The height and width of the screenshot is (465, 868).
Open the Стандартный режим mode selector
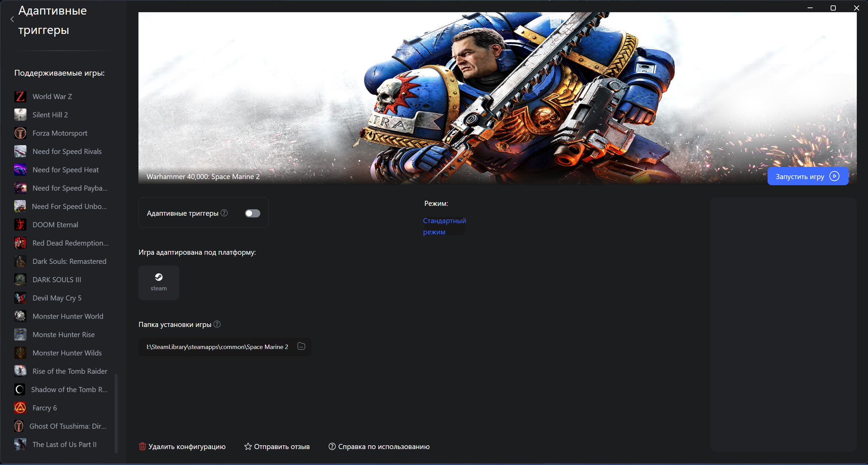(x=445, y=226)
